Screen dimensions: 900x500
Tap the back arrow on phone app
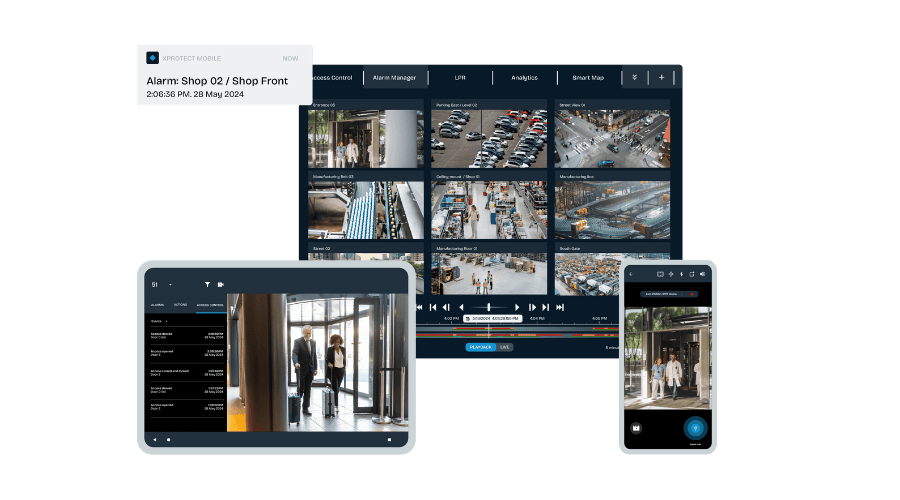[631, 274]
